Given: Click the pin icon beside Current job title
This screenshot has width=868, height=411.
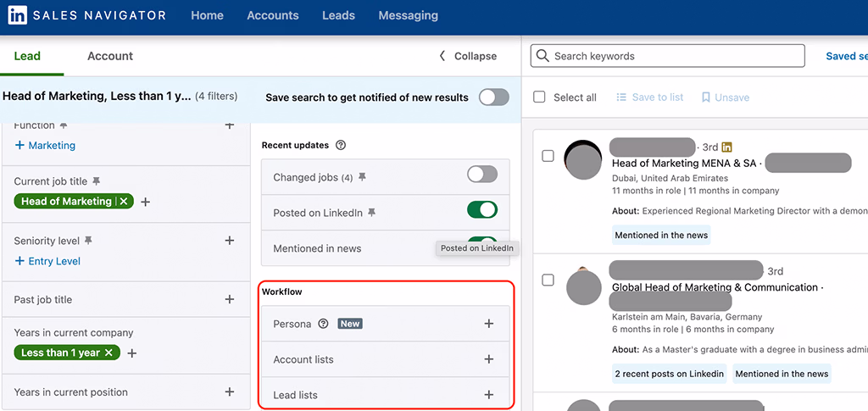Looking at the screenshot, I should (97, 181).
